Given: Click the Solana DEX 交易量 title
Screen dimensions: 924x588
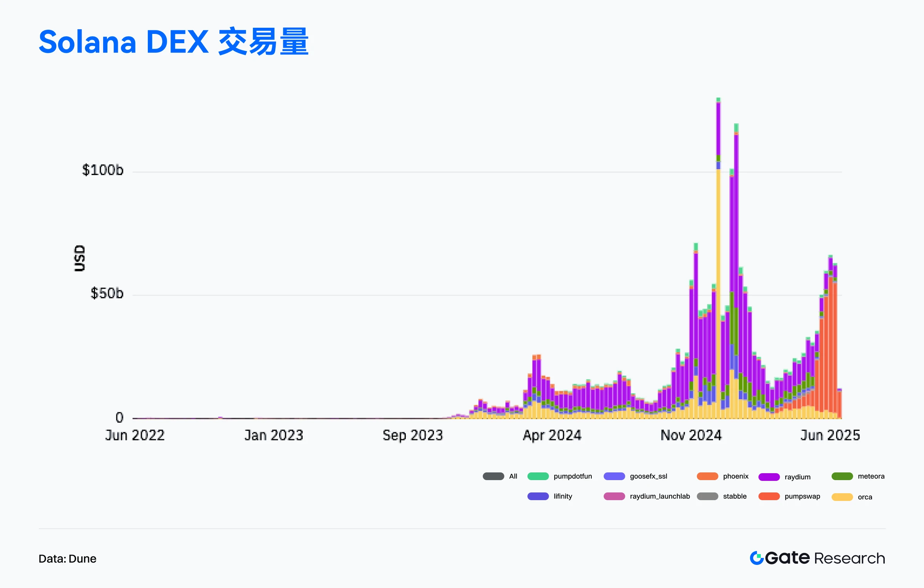Looking at the screenshot, I should [173, 42].
